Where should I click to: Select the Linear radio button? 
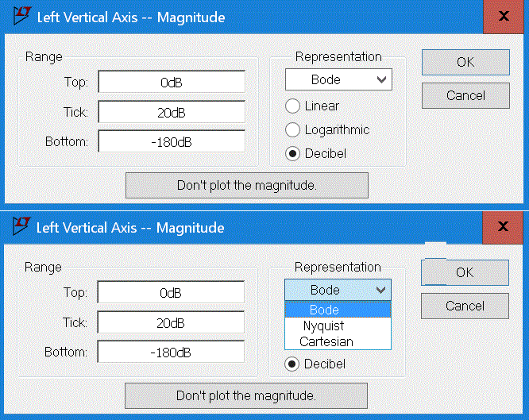(293, 106)
